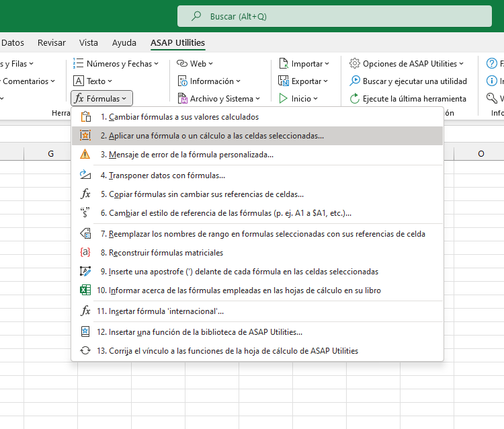Viewport: 504px width, 429px height.
Task: Click the Excel icon for Informar acerca de fórmulas
Action: (85, 290)
